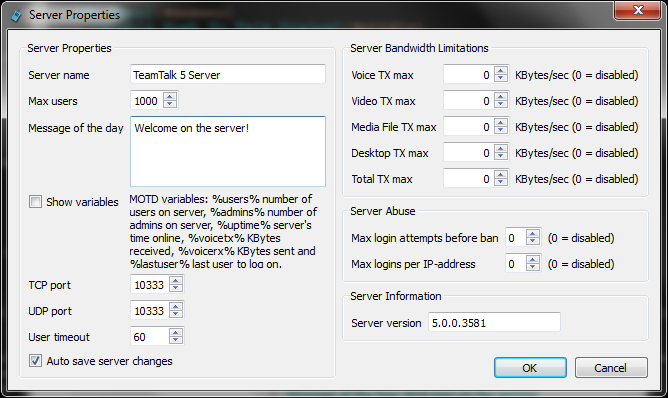Decrease TCP port with down arrow

(x=176, y=288)
